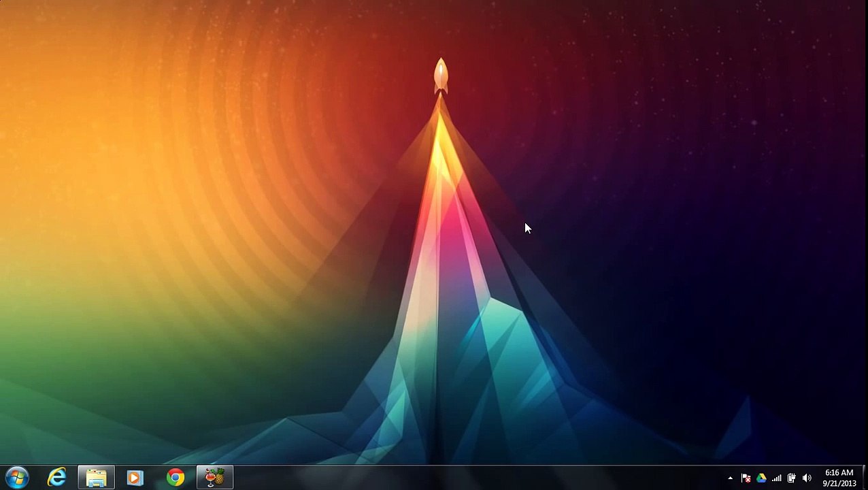Open the battery power tray icon
Viewport: 868px width, 490px height.
point(791,478)
